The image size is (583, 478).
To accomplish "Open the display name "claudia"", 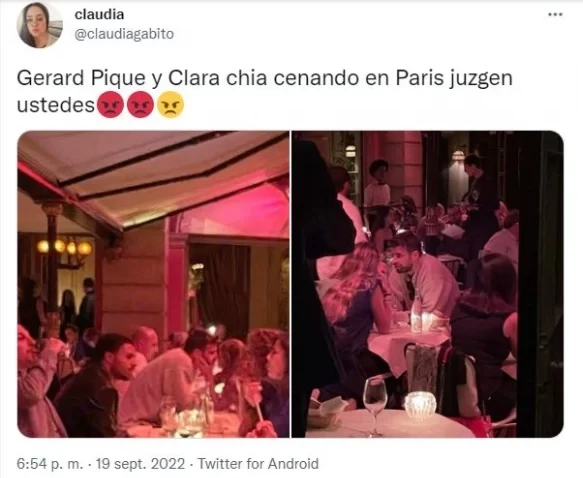I will point(99,14).
